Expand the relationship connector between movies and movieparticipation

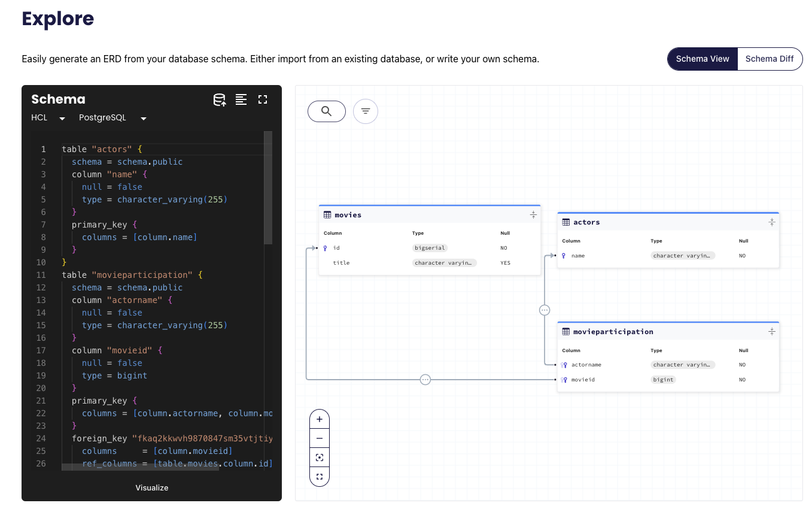(x=425, y=379)
